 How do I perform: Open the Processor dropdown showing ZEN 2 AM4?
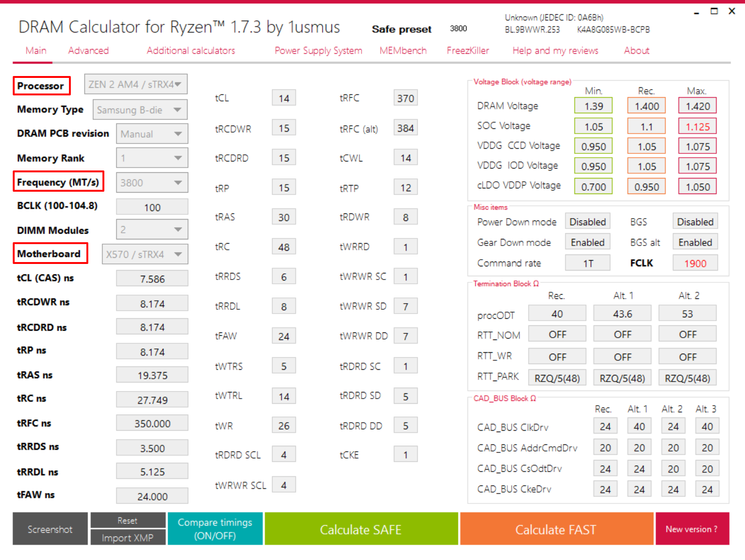click(135, 84)
